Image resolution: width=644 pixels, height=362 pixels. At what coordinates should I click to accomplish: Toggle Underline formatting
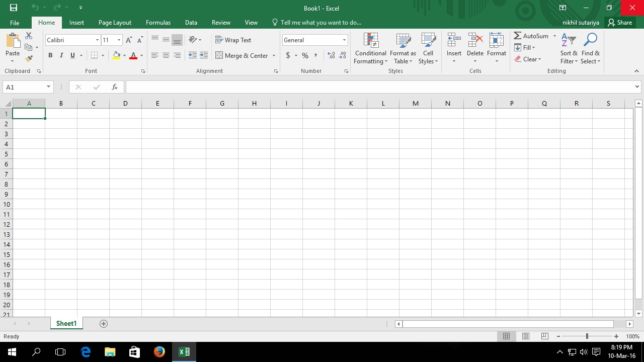click(72, 55)
